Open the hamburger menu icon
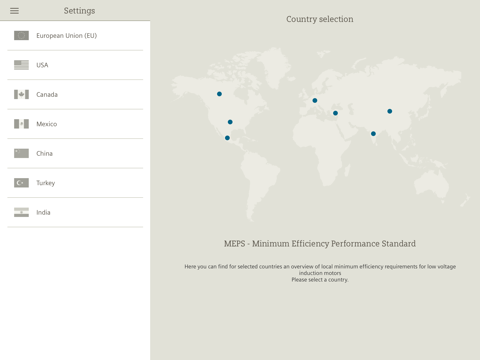Image resolution: width=480 pixels, height=360 pixels. (14, 11)
